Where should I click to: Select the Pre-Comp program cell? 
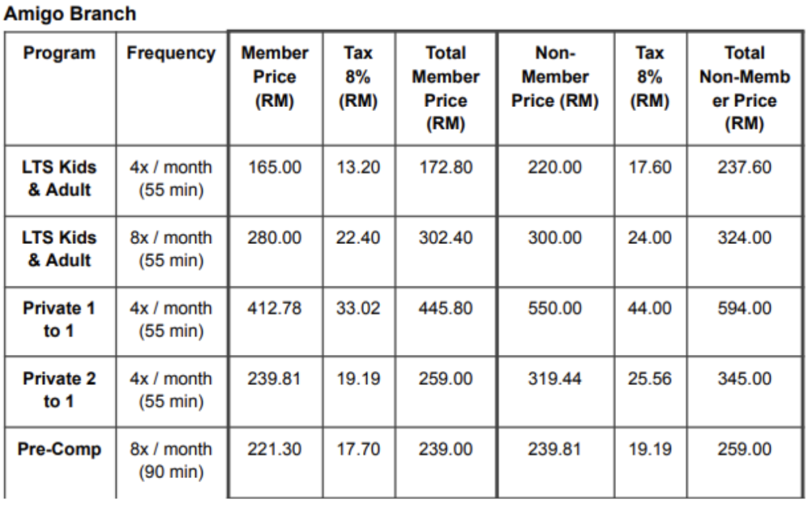(x=59, y=450)
